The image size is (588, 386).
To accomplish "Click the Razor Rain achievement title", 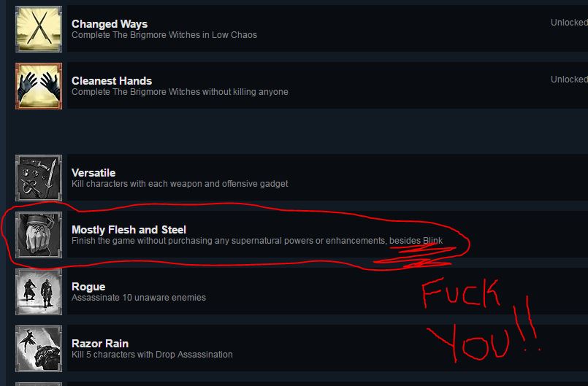I will click(x=100, y=344).
